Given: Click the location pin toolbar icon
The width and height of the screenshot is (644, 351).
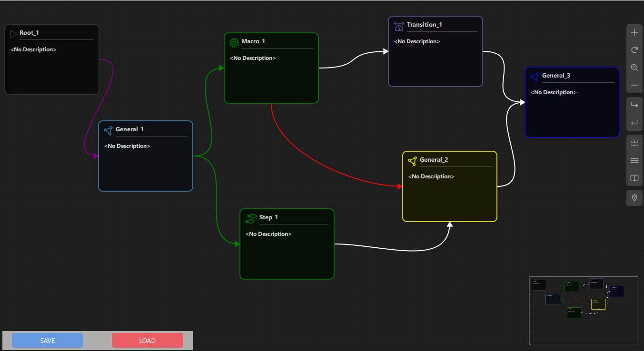Looking at the screenshot, I should [x=634, y=197].
